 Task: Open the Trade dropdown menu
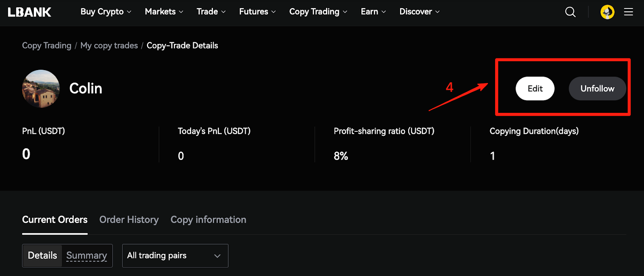point(211,12)
